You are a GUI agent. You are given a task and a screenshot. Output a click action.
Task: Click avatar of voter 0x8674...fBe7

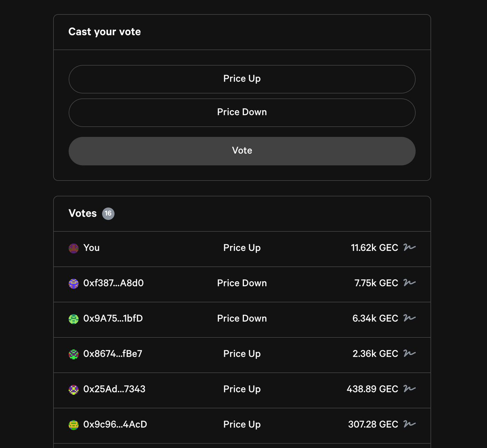click(73, 354)
